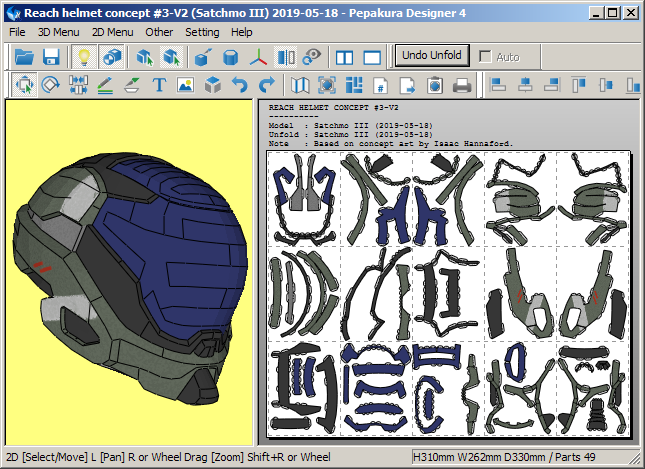The width and height of the screenshot is (645, 469).
Task: Switch to single-pane window layout
Action: point(372,58)
